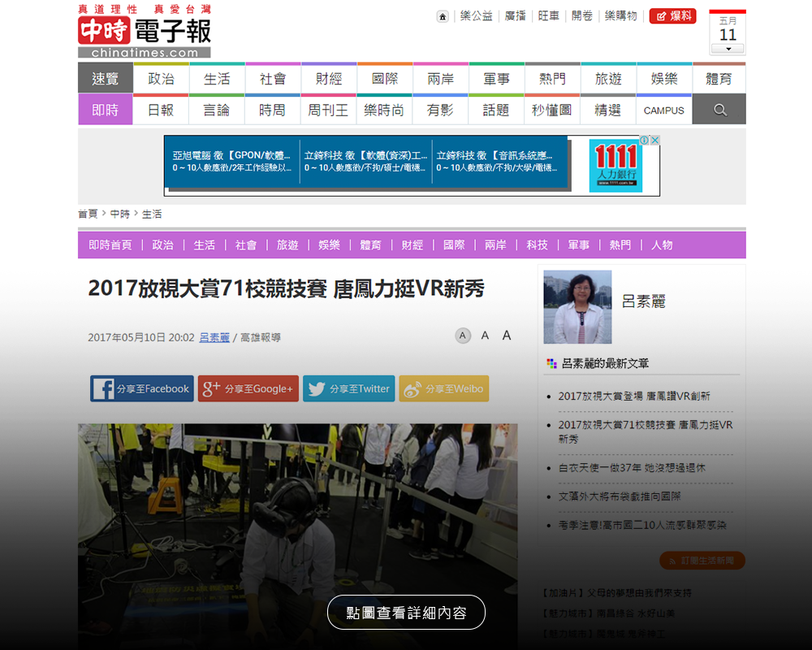Click 生活 in the breadcrumb
This screenshot has width=812, height=650.
click(x=152, y=214)
